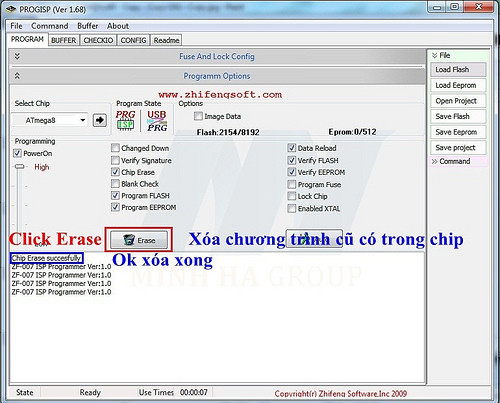This screenshot has width=500, height=403.
Task: Enable the Verify Signature checkbox
Action: click(x=115, y=160)
